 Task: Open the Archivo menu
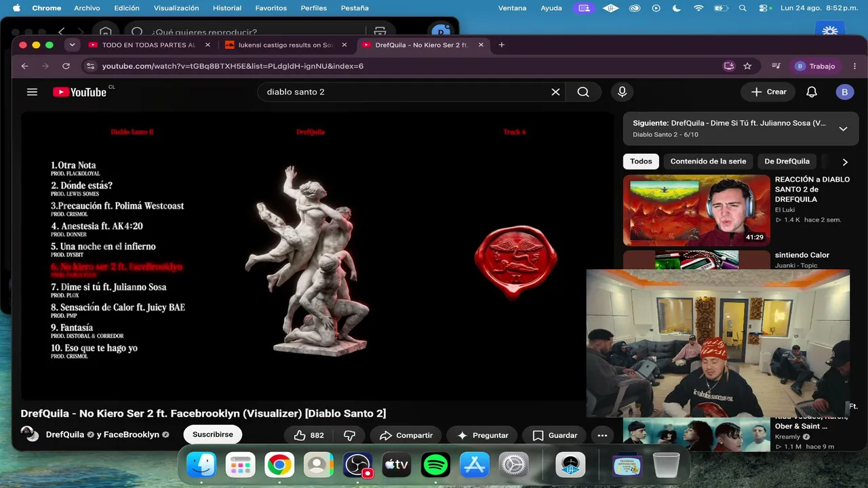tap(87, 8)
